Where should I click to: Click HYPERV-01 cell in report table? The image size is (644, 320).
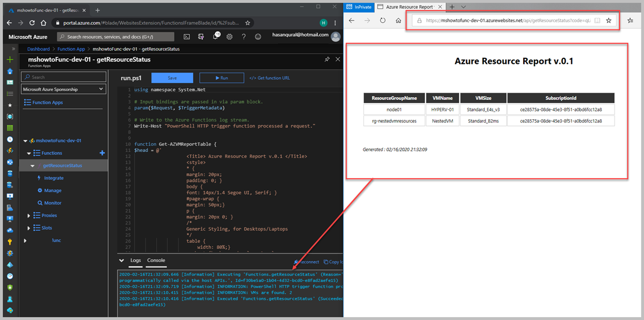tap(442, 110)
